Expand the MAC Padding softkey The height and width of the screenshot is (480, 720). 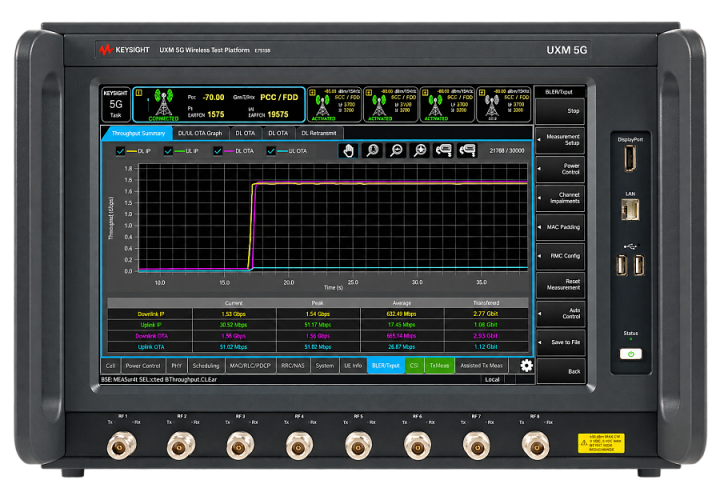(560, 227)
